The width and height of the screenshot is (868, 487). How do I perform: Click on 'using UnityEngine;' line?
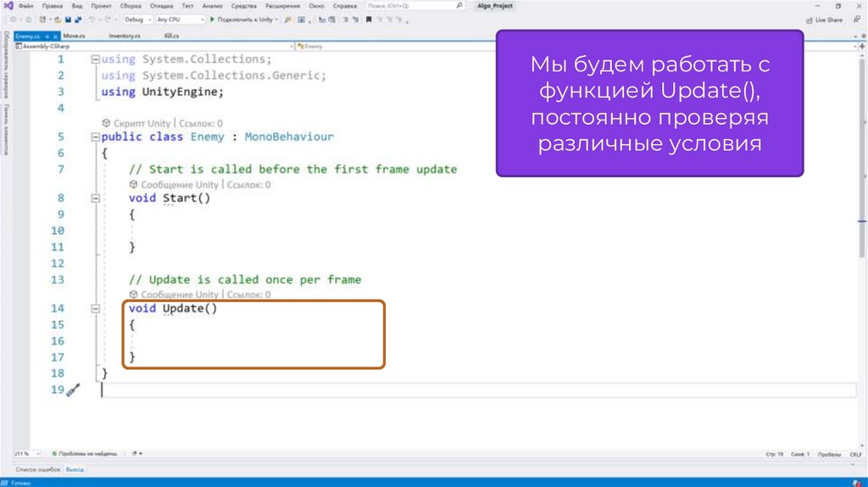[162, 92]
